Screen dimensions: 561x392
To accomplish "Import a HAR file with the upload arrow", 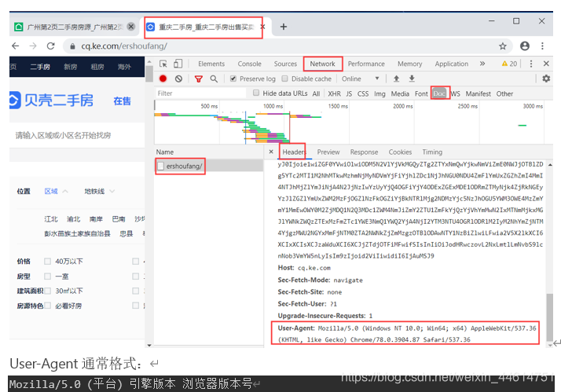I will (397, 79).
